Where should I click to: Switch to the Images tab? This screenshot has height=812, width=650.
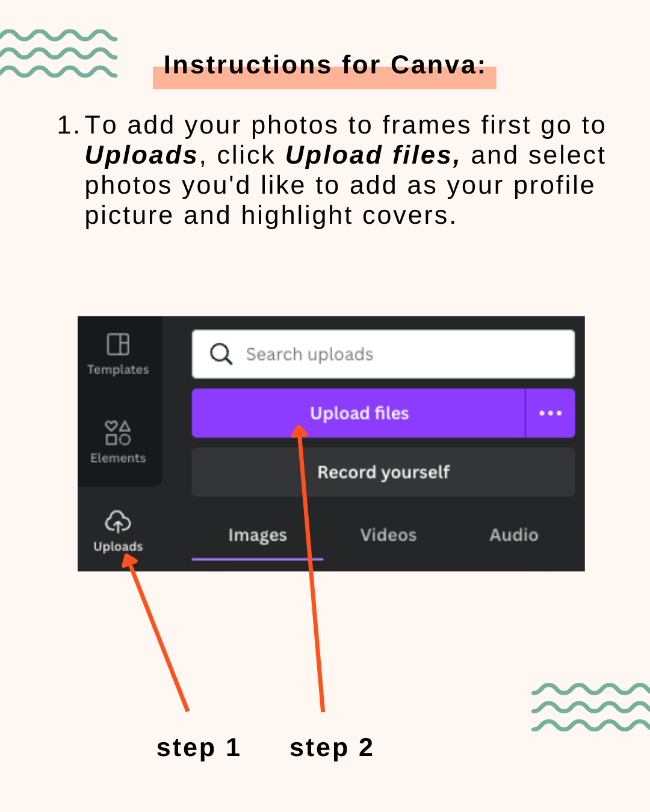coord(258,535)
